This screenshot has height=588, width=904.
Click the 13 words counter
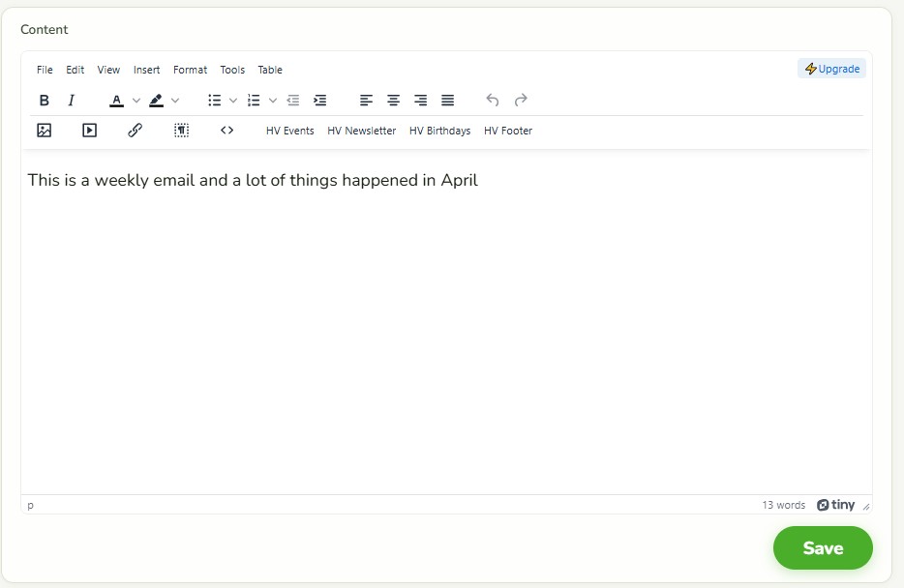(x=784, y=505)
